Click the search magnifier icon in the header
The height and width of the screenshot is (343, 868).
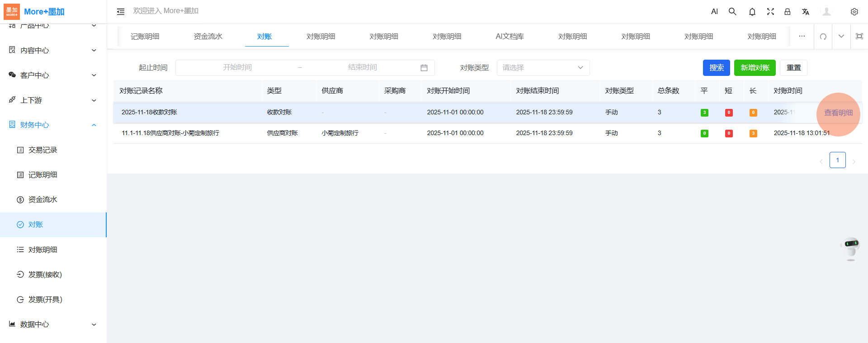(732, 12)
